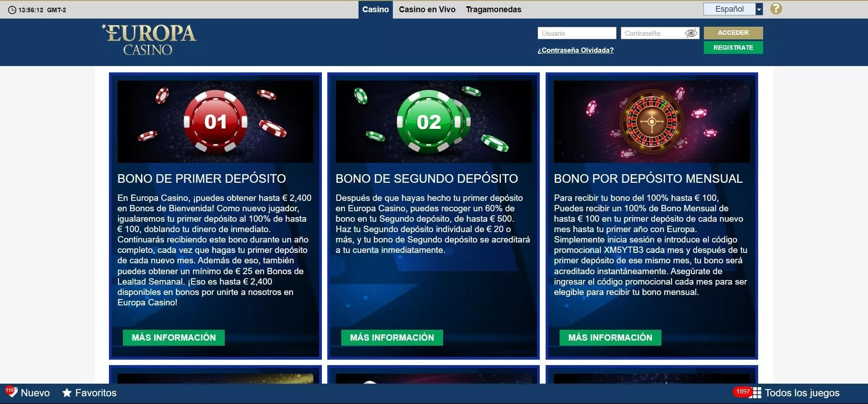Viewport: 868px width, 404px height.
Task: Select the Casino tab
Action: (375, 10)
